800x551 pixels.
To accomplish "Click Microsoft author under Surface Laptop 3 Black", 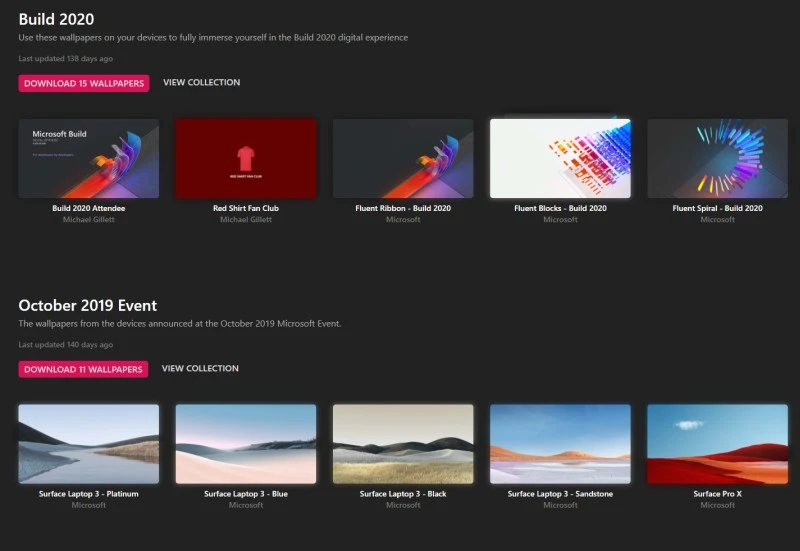I will tap(403, 505).
